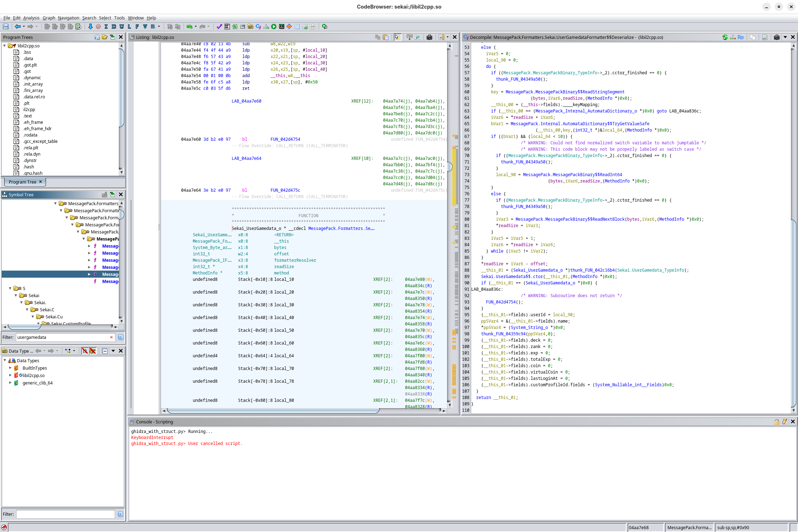Screen dimensions: 798x532
Task: Click the Next Bookmark 'B' navigation icon
Action: point(153,27)
